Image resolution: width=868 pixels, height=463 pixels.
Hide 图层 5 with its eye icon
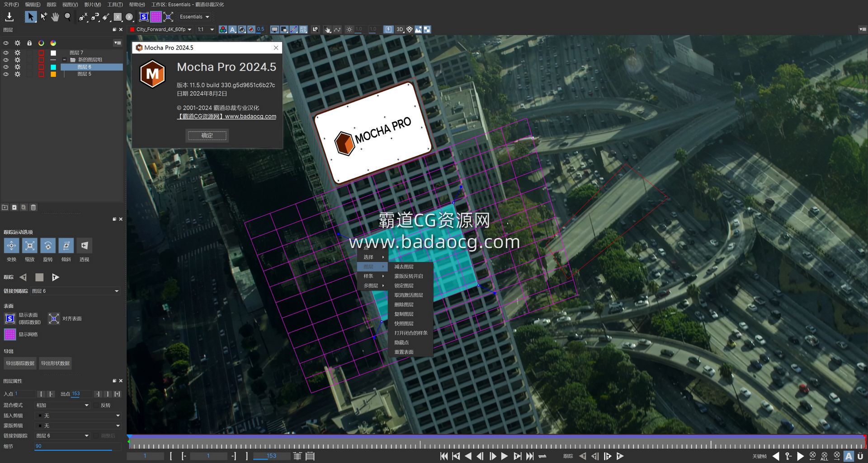[6, 74]
